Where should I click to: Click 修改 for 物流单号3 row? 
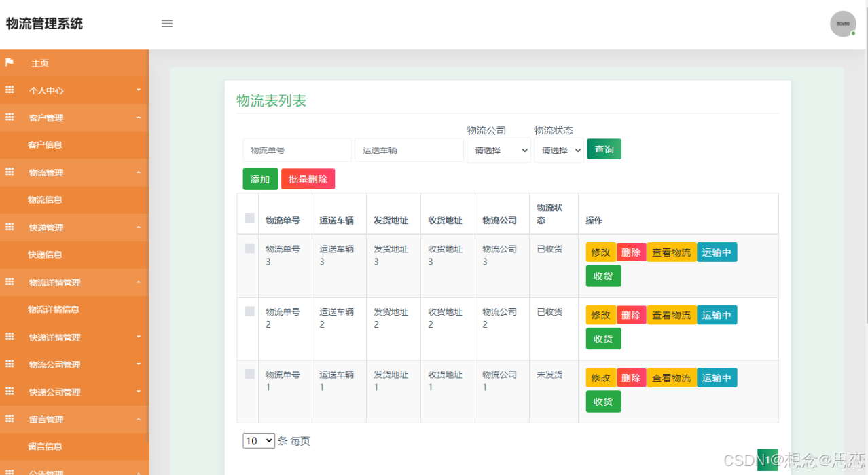[x=601, y=252]
